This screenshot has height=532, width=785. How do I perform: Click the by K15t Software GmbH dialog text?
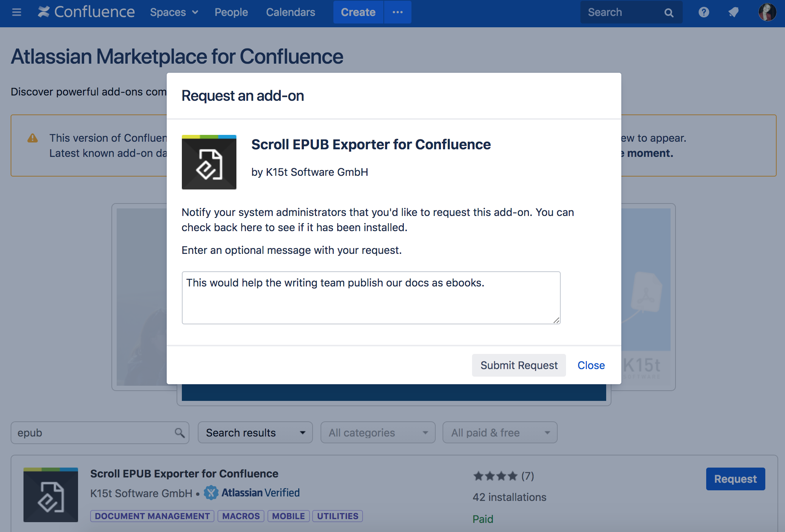310,172
